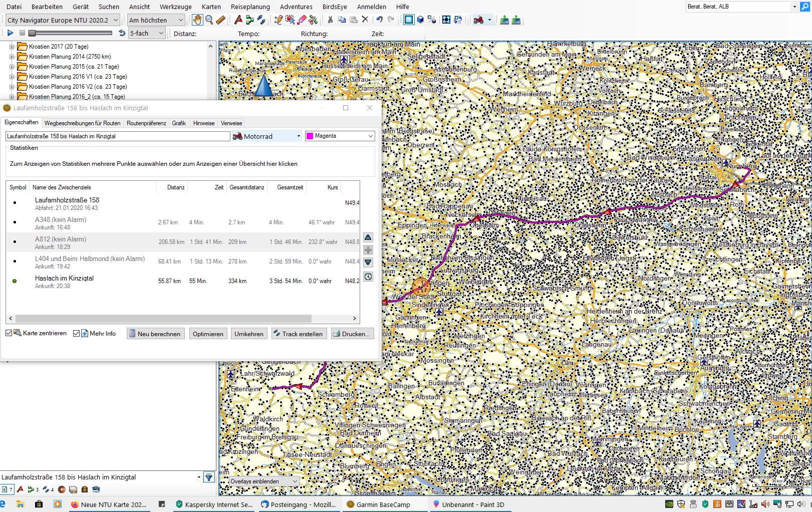This screenshot has height=512, width=812.
Task: Select the Zoom magnifier tool
Action: tap(209, 20)
